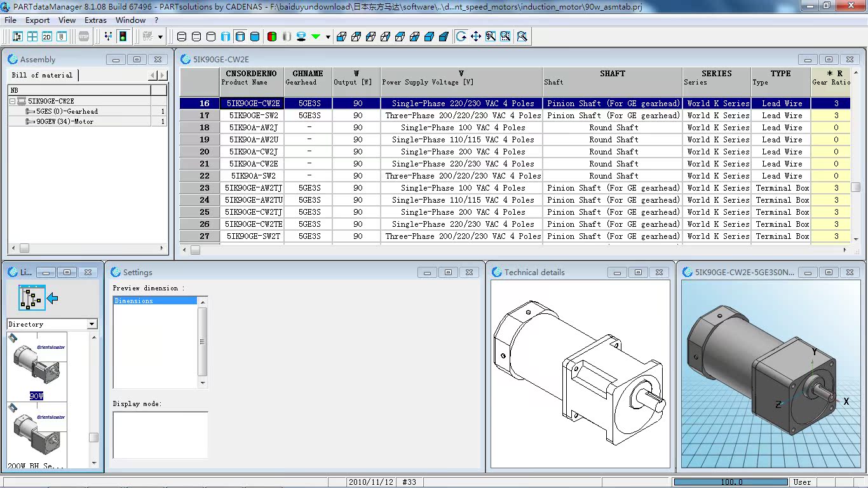Select row 17 product 5IK90GE-SW2
Viewport: 868px width, 488px height.
pos(254,116)
